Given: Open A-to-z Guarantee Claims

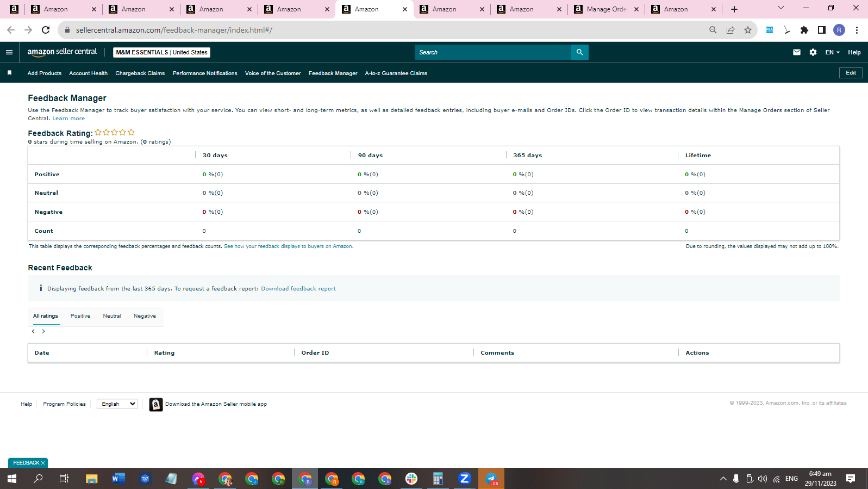Looking at the screenshot, I should [396, 73].
